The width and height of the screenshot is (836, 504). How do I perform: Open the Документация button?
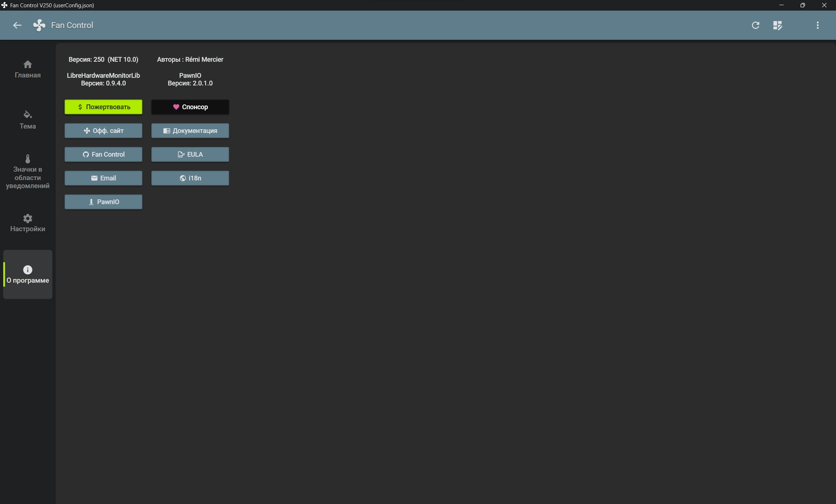[x=190, y=131]
